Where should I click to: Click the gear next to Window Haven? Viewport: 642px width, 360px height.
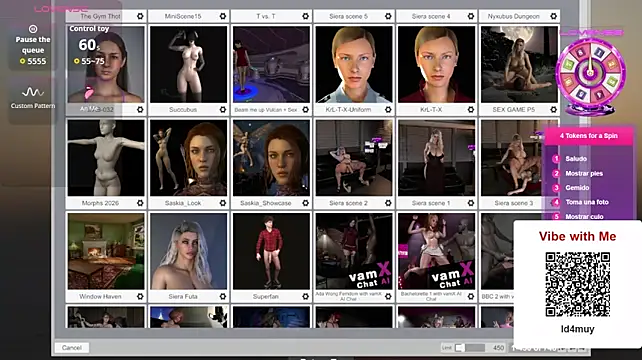click(x=140, y=297)
